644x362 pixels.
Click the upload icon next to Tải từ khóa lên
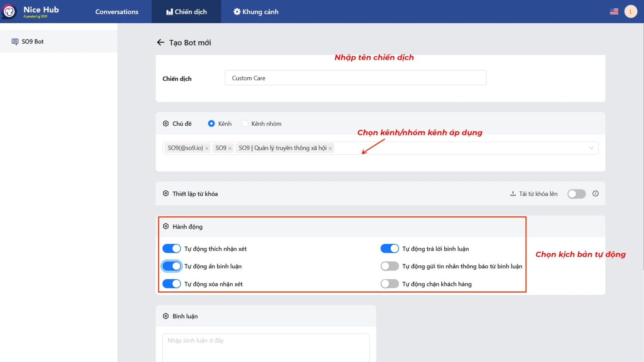(x=513, y=194)
